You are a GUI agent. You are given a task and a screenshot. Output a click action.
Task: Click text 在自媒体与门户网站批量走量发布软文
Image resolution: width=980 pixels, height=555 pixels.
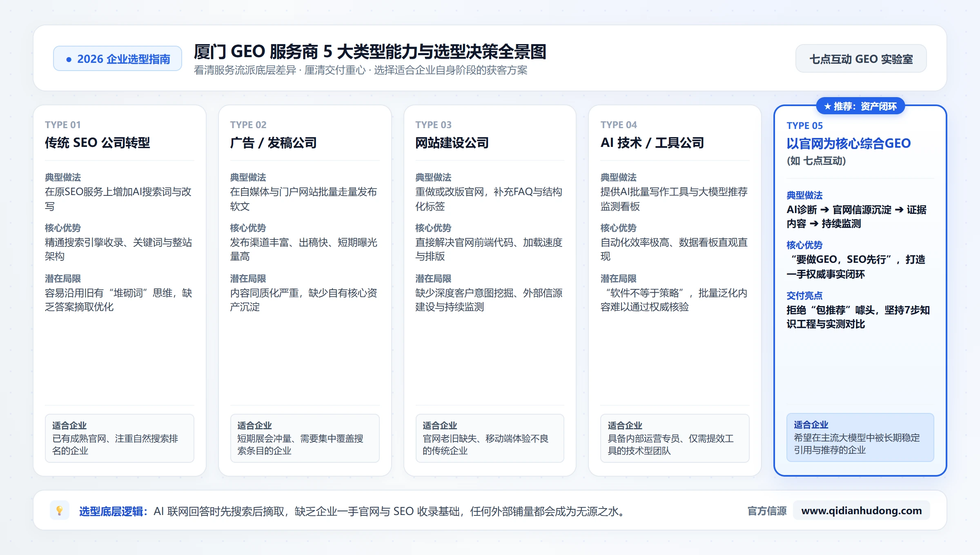point(303,199)
